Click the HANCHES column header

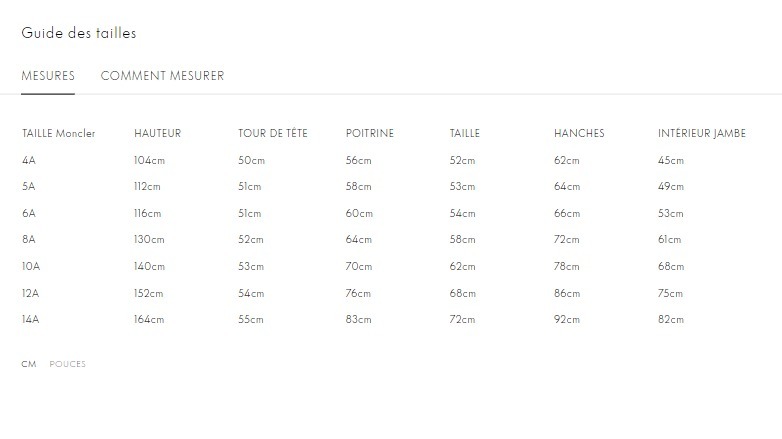579,133
